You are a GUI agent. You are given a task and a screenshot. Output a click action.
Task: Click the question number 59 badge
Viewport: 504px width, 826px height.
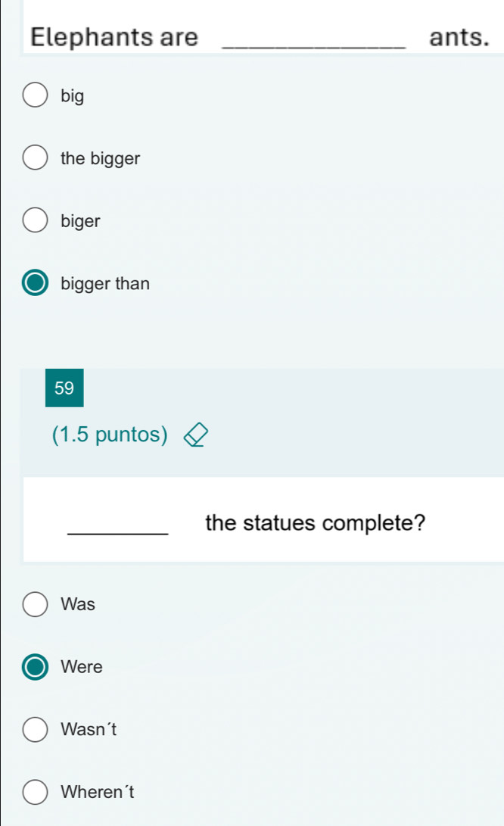pyautogui.click(x=64, y=388)
